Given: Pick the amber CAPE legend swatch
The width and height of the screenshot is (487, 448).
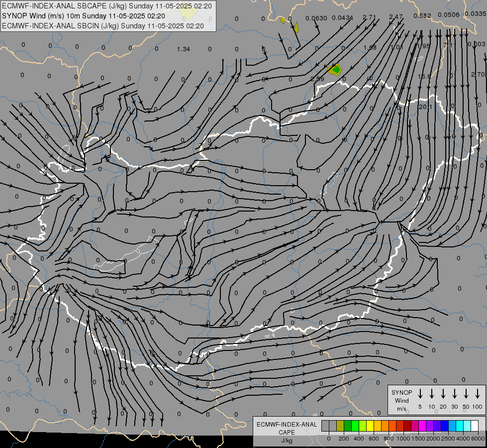Looking at the screenshot, I should tap(378, 426).
